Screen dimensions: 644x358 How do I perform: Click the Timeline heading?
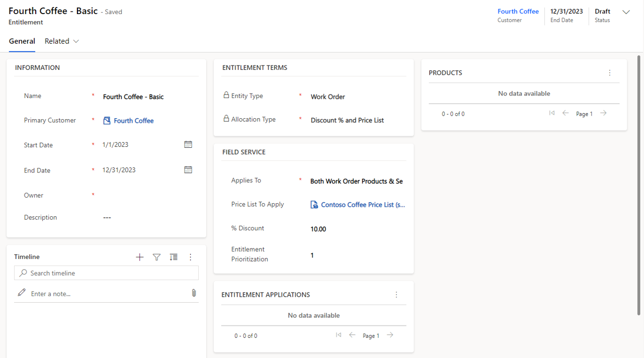(x=27, y=256)
